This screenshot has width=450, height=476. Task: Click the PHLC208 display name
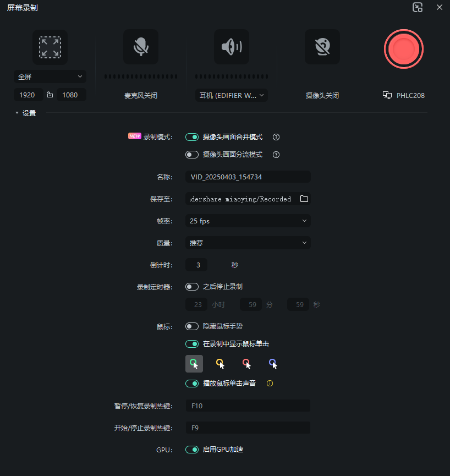(410, 96)
